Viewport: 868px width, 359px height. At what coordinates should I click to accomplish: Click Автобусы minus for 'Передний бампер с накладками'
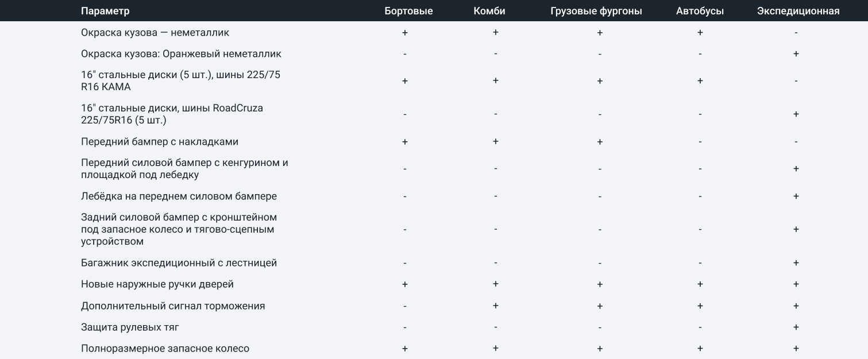click(700, 142)
